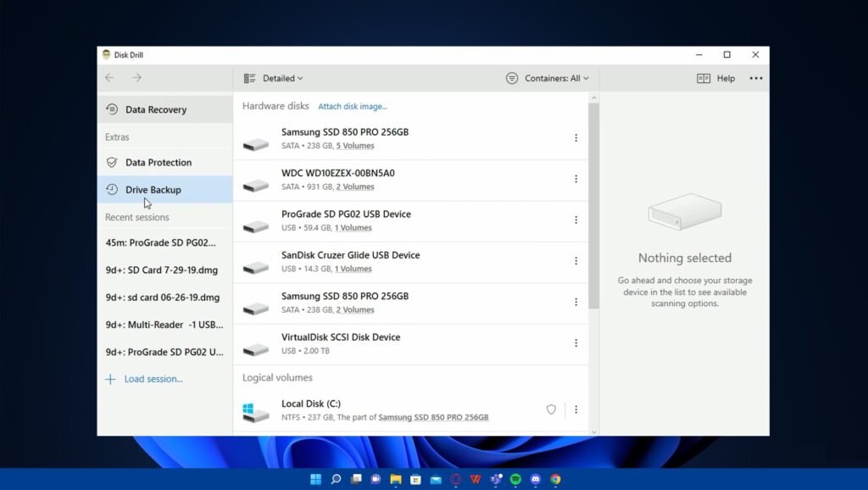Image resolution: width=868 pixels, height=490 pixels.
Task: Click the disk list scrollbar thumb
Action: tap(594, 206)
